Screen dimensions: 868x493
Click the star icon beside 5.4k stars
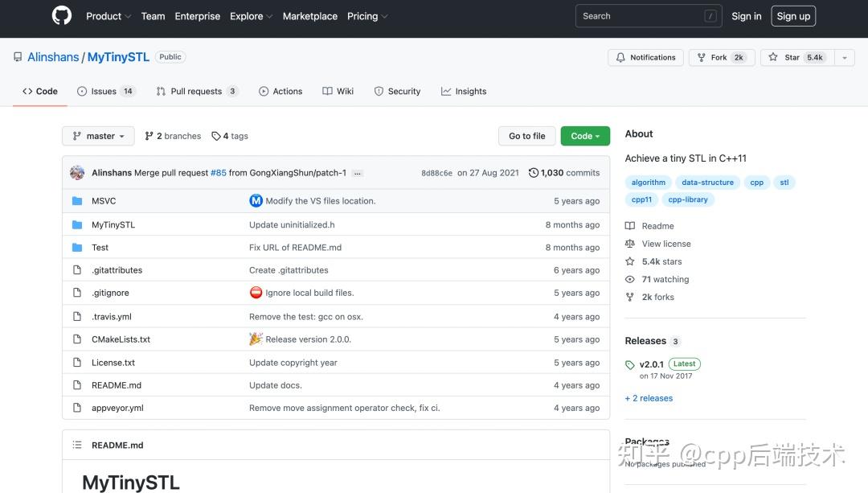point(630,261)
